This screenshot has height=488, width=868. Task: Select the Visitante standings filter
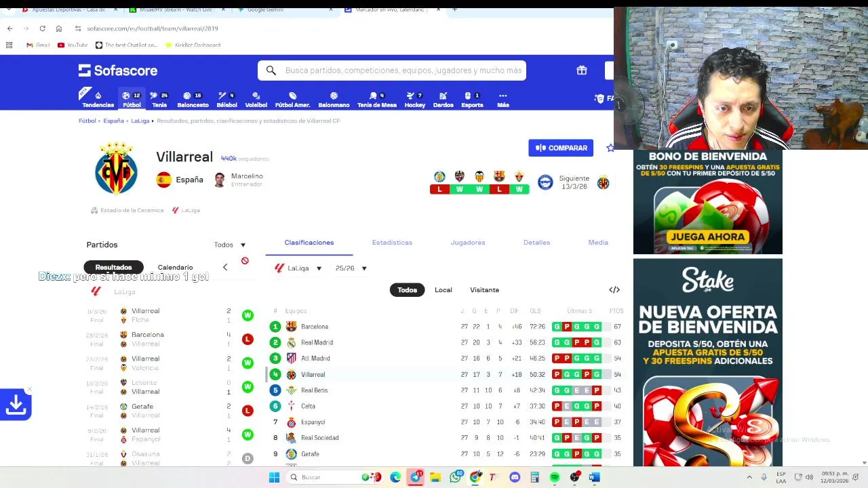click(x=484, y=290)
